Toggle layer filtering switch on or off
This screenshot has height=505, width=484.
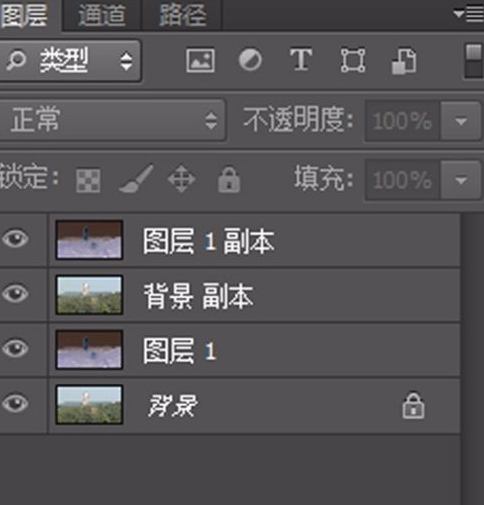(x=473, y=61)
